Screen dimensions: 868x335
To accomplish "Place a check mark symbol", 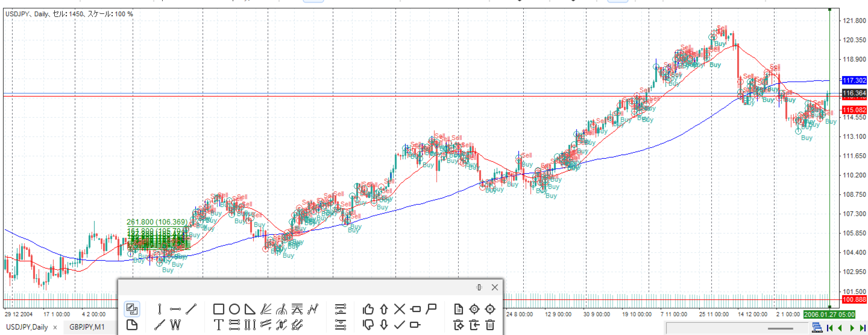I will coord(399,325).
